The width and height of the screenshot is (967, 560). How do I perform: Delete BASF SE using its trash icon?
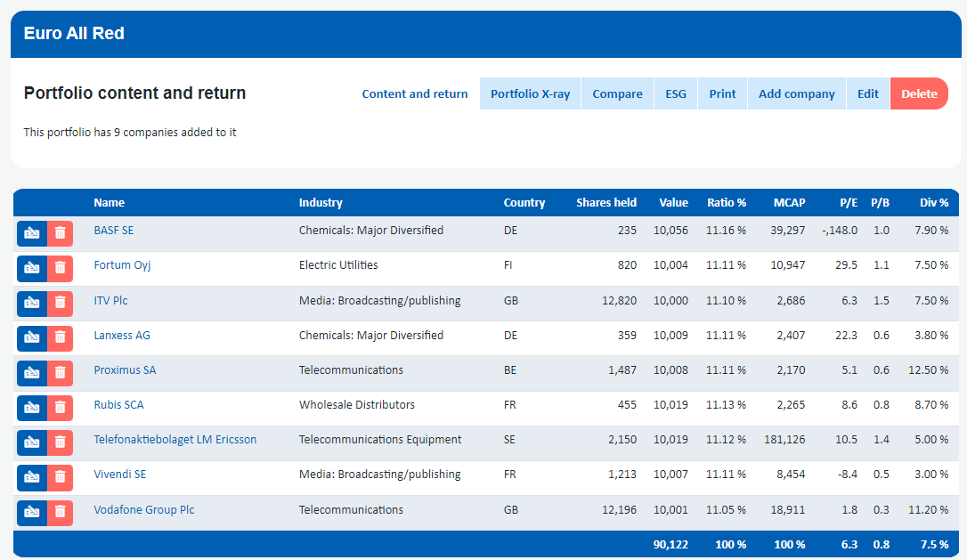tap(61, 233)
